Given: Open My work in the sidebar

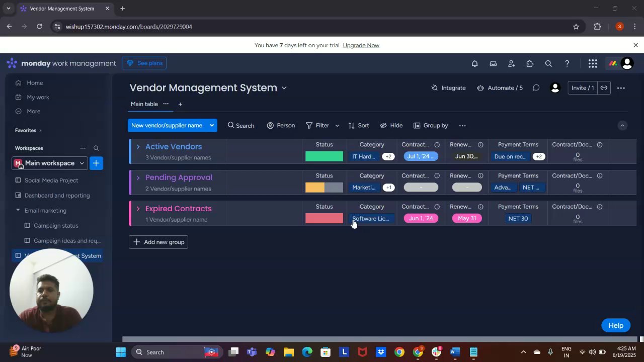Looking at the screenshot, I should pos(38,97).
